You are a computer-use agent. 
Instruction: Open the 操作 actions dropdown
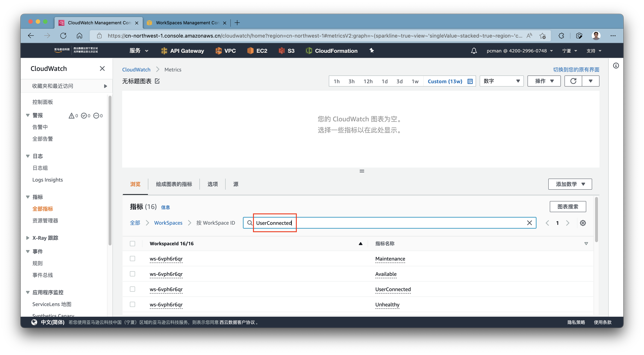pos(544,81)
